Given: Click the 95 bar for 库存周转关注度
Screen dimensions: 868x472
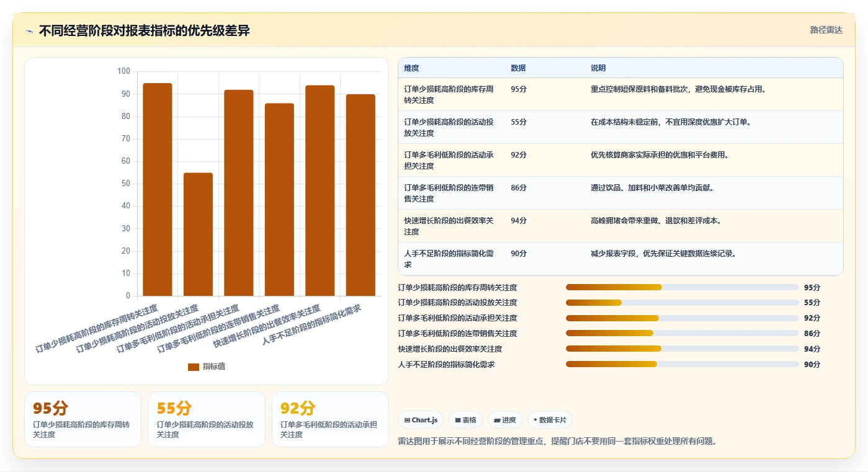Looking at the screenshot, I should pyautogui.click(x=158, y=189).
